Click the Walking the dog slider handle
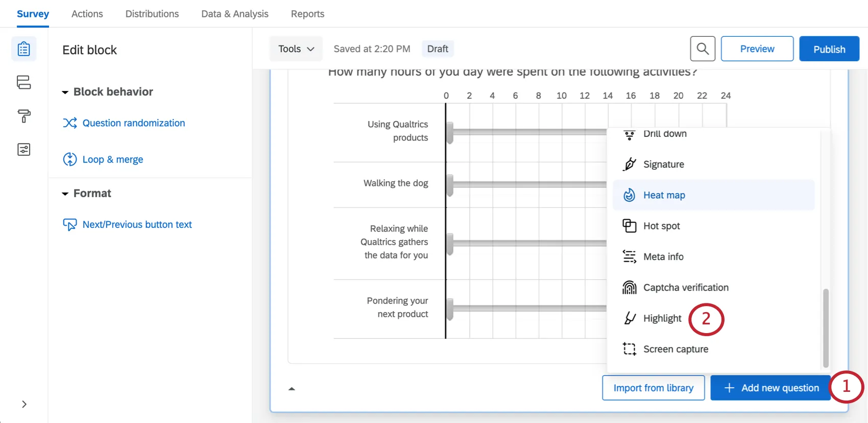The image size is (868, 423). 450,185
